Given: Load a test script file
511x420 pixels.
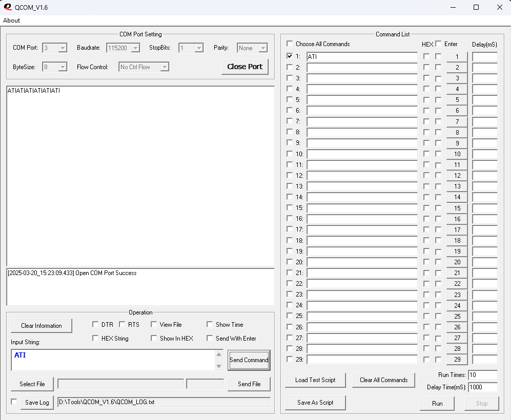Looking at the screenshot, I should 315,380.
